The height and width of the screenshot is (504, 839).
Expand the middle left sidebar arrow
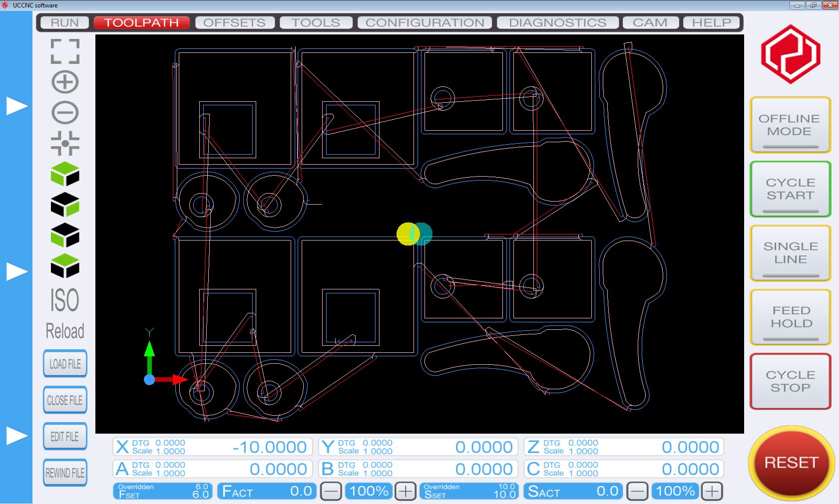click(16, 271)
